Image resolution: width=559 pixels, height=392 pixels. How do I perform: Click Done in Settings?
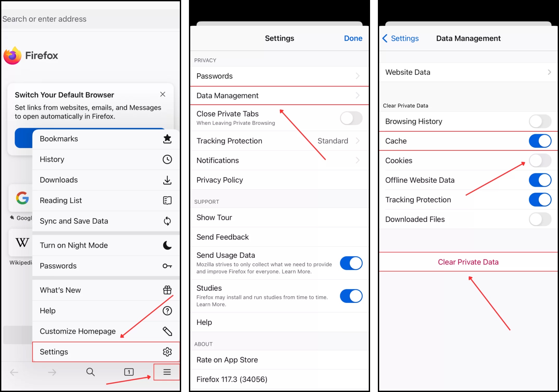tap(353, 38)
